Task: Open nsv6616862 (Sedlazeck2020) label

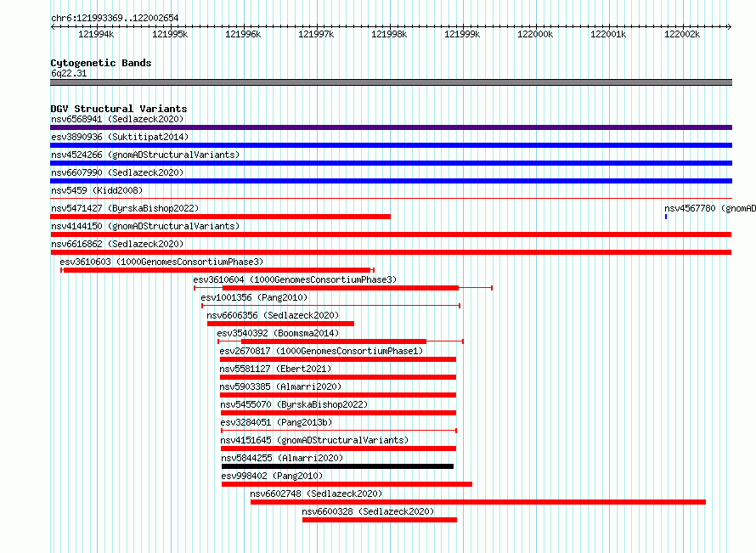Action: coord(117,244)
